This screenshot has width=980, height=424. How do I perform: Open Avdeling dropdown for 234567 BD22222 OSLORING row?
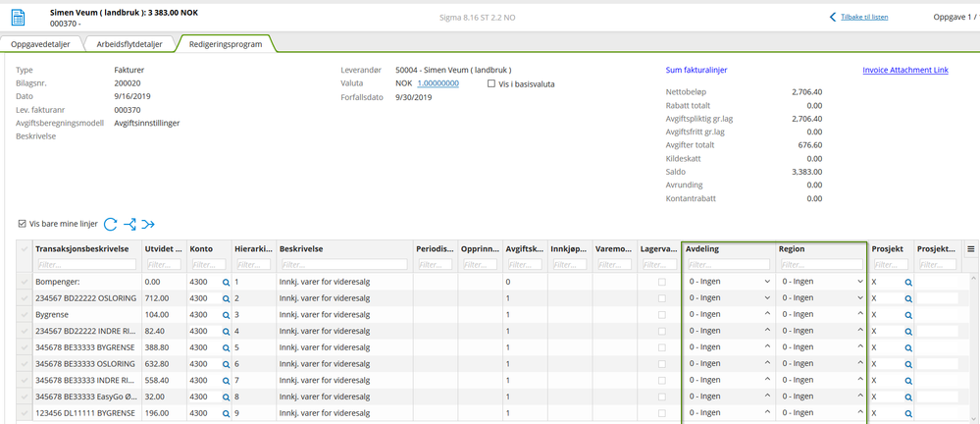[x=766, y=298]
